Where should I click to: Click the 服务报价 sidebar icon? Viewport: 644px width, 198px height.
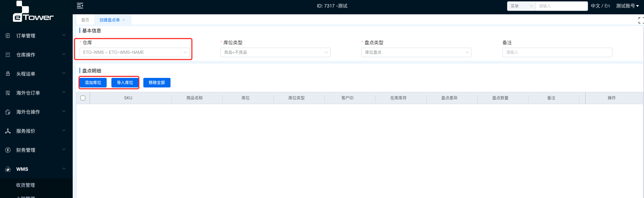tap(8, 131)
